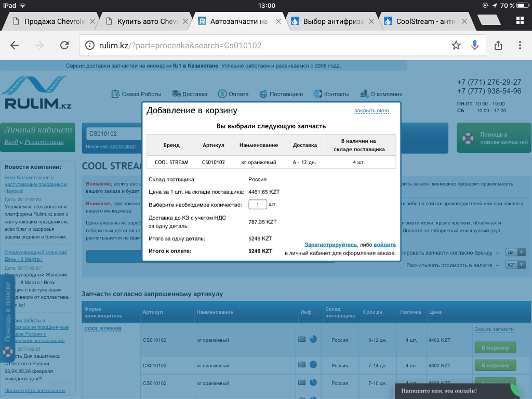Click 'Просмотреть все новости' link

click(x=35, y=391)
